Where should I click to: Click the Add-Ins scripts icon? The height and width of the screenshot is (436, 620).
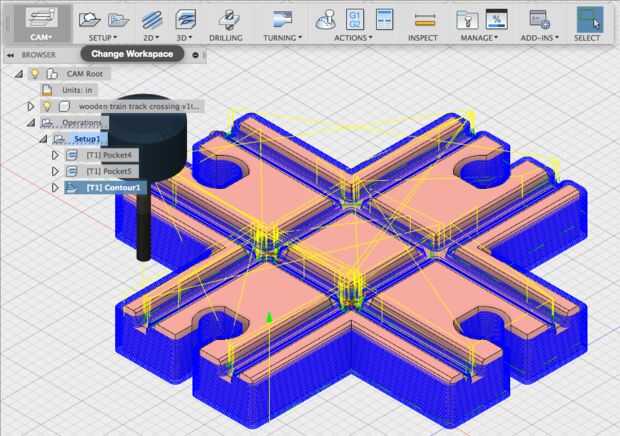pyautogui.click(x=539, y=19)
